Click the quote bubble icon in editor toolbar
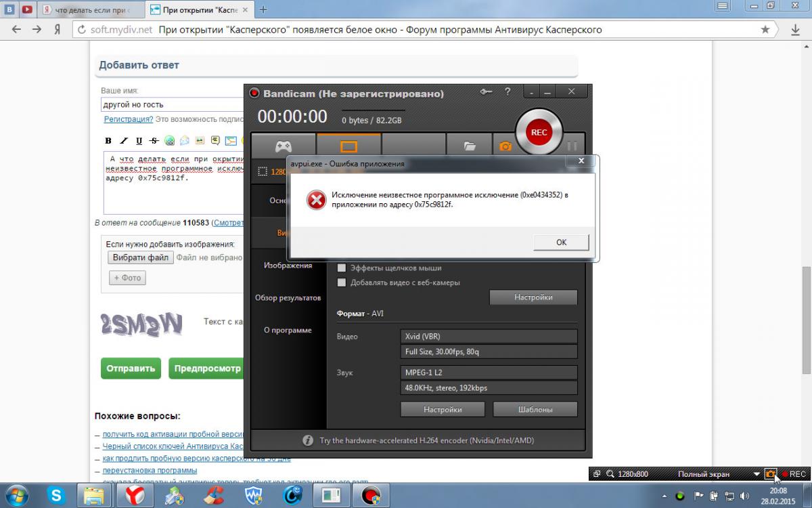The width and height of the screenshot is (812, 508). pyautogui.click(x=215, y=141)
